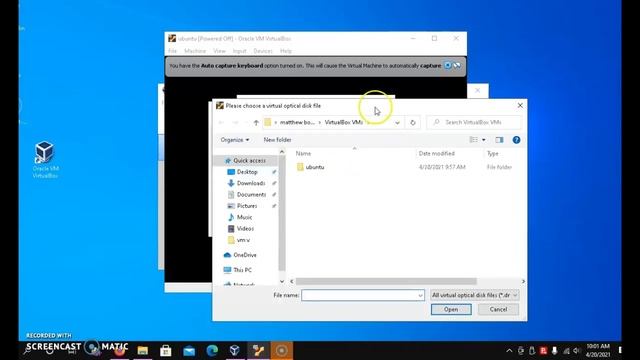The height and width of the screenshot is (360, 640).
Task: Open OneDrive in the navigation pane
Action: pos(245,255)
